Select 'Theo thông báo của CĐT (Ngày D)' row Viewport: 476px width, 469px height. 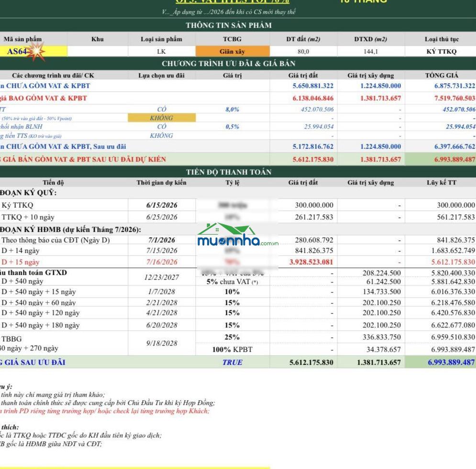point(55,240)
